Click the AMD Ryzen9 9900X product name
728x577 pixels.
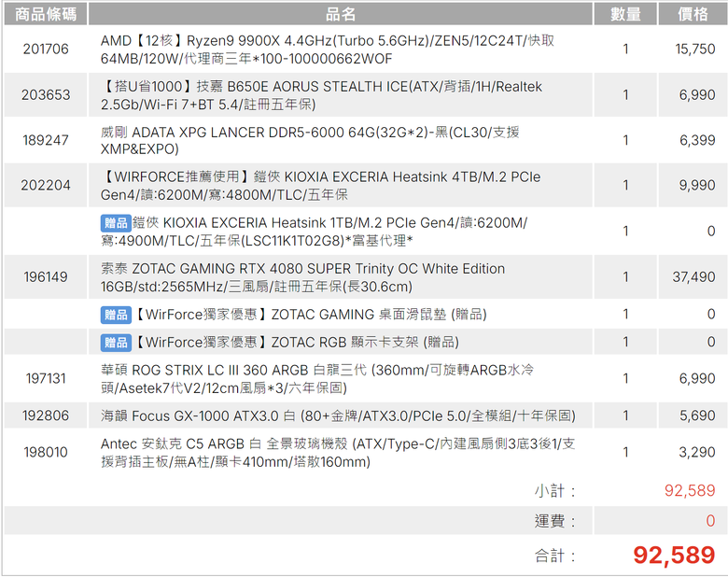pos(328,49)
